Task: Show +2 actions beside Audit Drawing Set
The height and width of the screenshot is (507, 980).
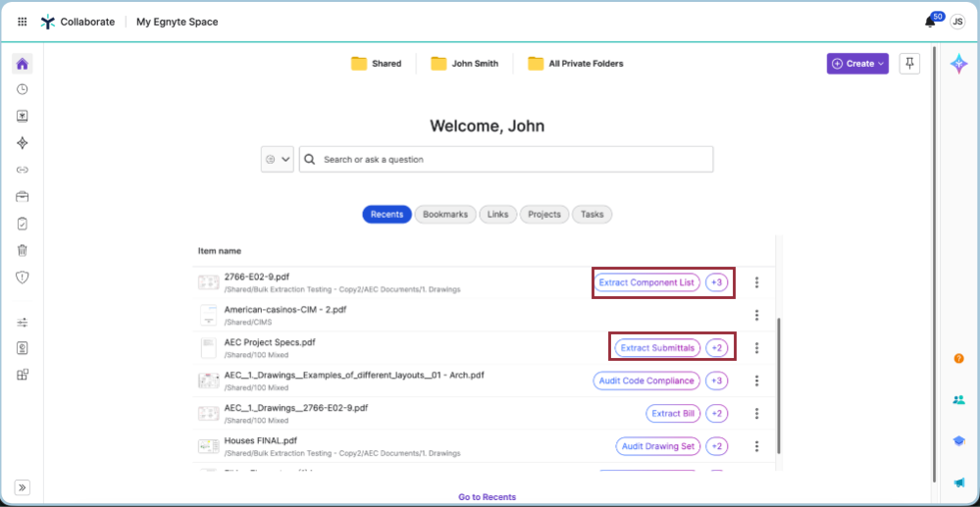Action: point(716,446)
